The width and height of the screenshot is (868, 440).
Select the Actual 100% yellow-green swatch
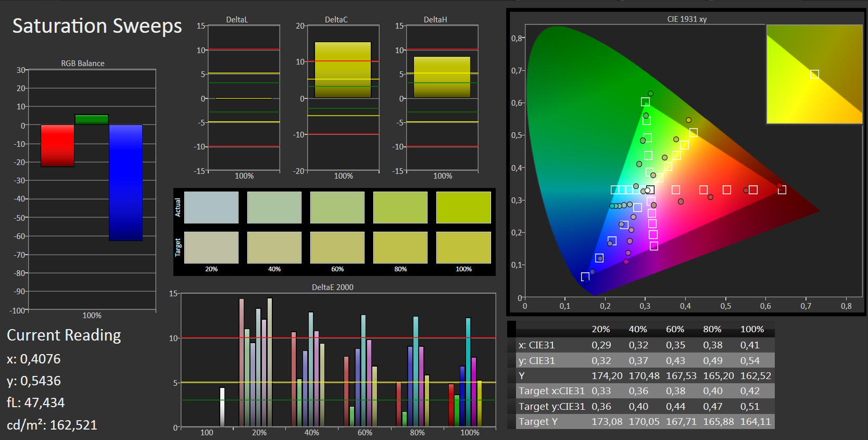(463, 207)
